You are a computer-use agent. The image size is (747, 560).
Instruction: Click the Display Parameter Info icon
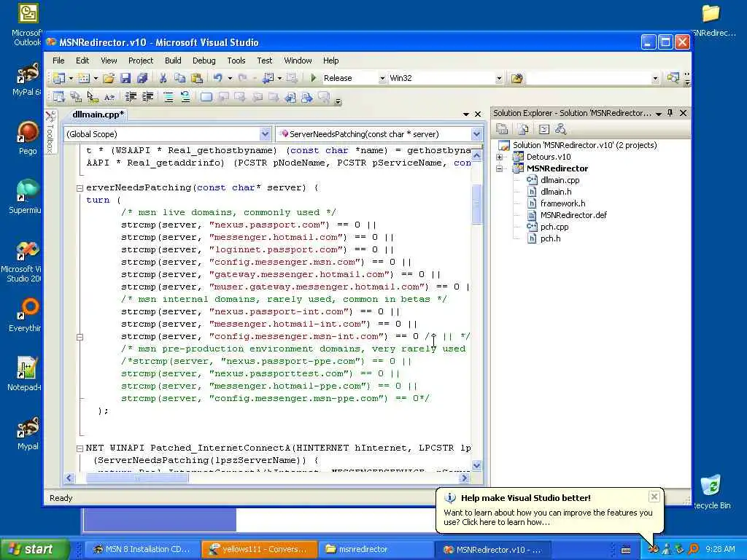tap(76, 97)
